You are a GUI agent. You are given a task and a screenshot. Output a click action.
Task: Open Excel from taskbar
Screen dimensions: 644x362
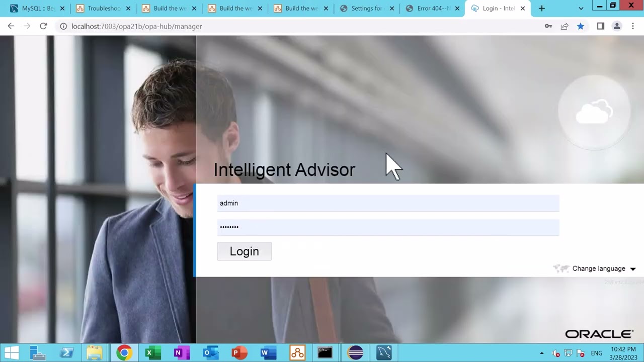152,353
